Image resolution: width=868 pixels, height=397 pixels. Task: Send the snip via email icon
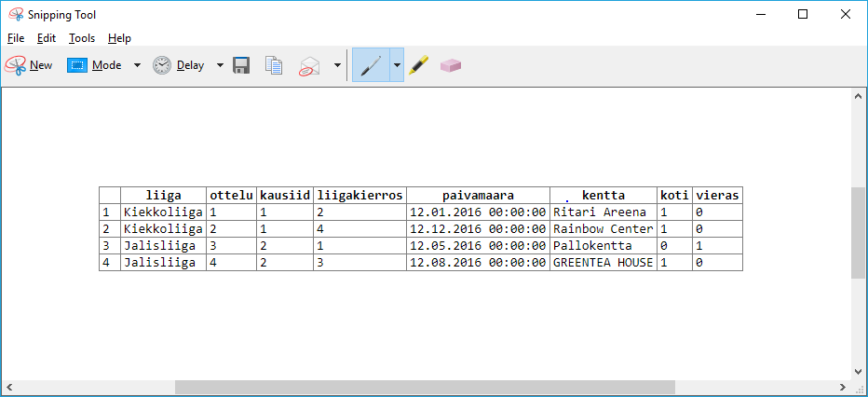tap(309, 66)
